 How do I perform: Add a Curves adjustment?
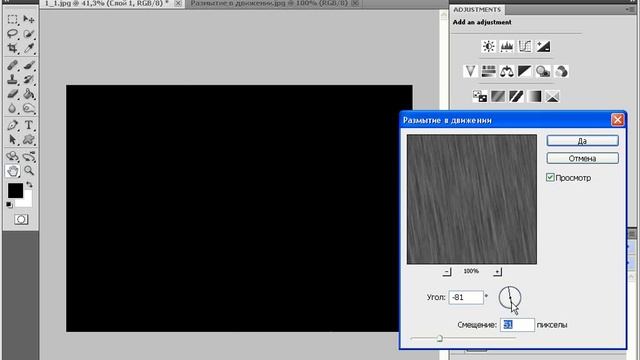click(x=525, y=46)
